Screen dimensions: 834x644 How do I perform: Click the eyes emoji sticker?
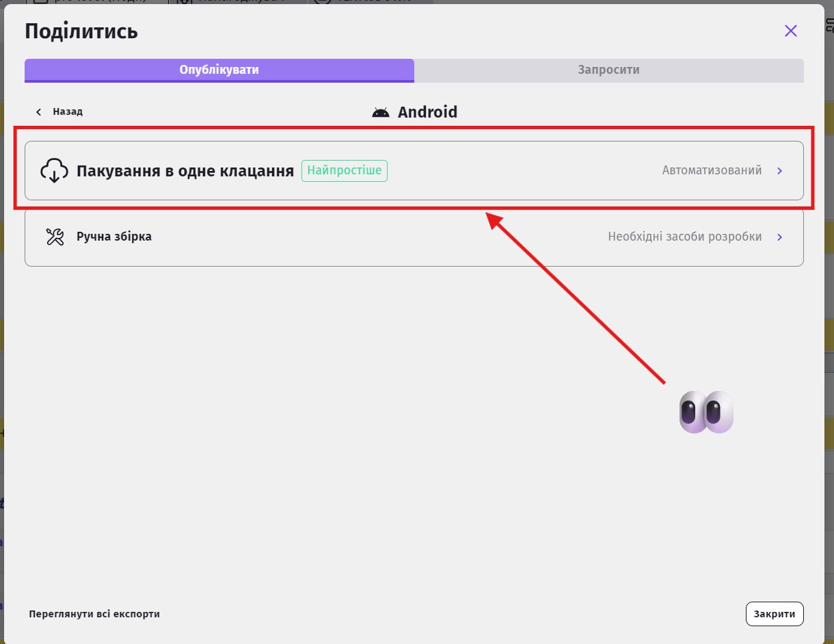click(706, 412)
